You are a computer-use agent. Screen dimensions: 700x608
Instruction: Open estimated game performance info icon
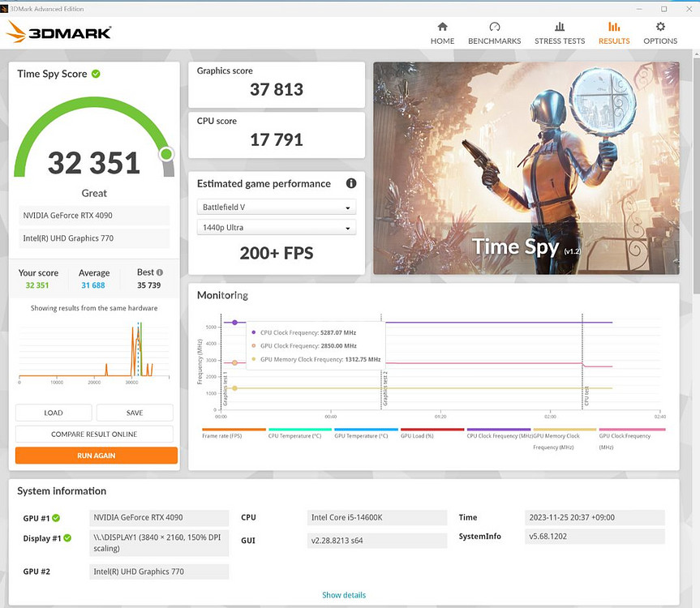(x=351, y=183)
